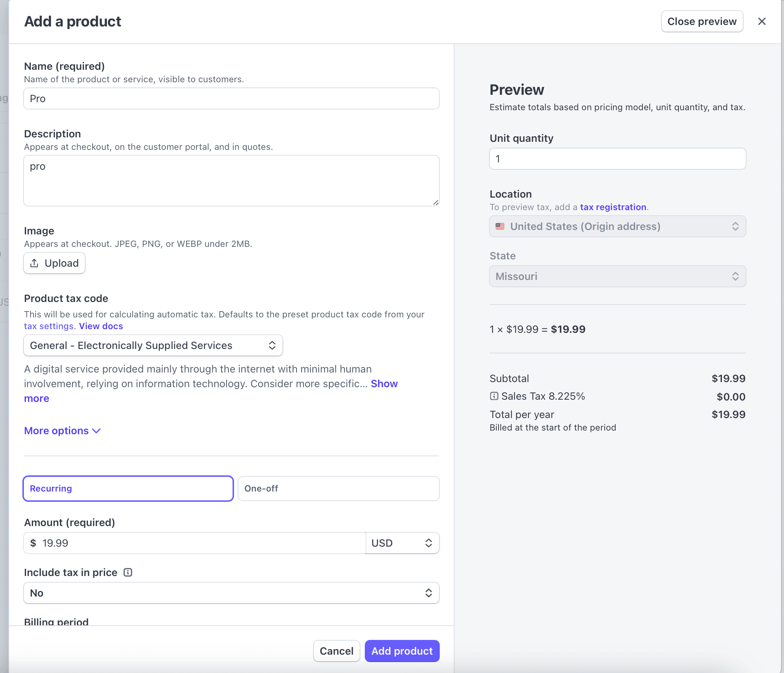The height and width of the screenshot is (673, 784).
Task: Open the State dropdown showing Missouri
Action: pyautogui.click(x=617, y=276)
